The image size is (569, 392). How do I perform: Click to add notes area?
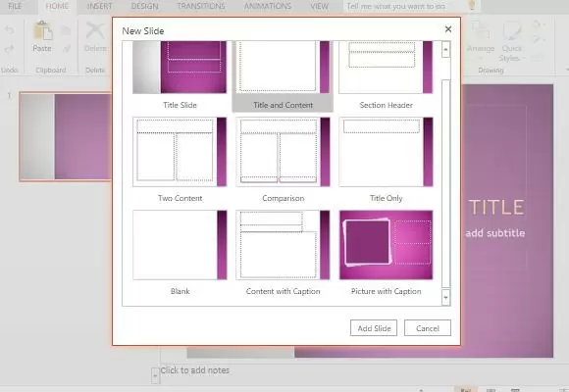[x=194, y=370]
